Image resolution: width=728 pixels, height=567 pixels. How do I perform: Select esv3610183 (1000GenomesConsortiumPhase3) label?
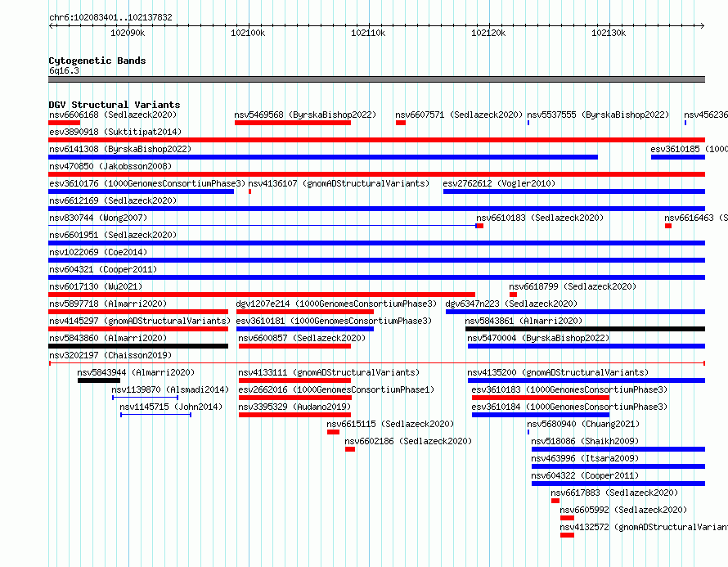tap(569, 389)
